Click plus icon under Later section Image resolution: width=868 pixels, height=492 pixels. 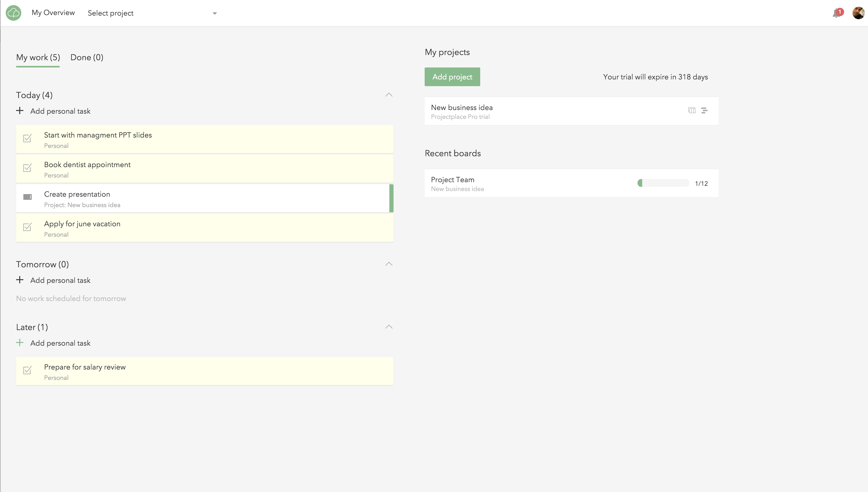[20, 343]
